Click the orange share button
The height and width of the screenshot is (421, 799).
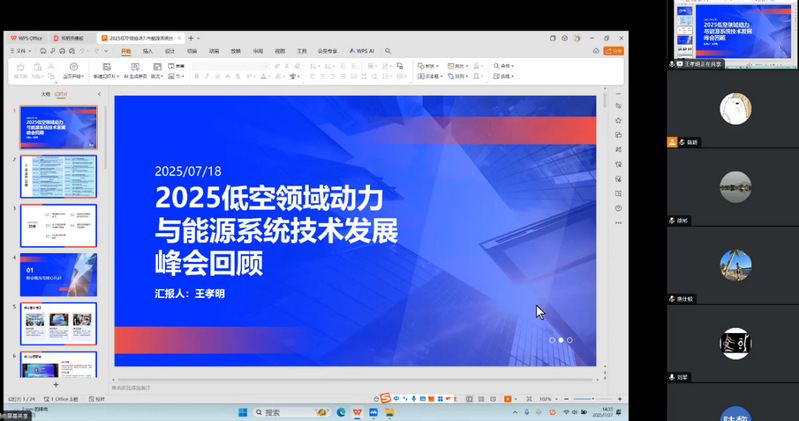tap(613, 50)
